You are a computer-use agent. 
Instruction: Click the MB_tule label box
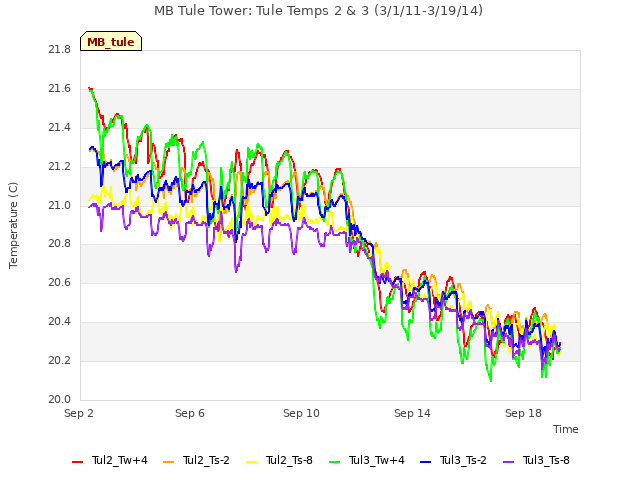pyautogui.click(x=111, y=41)
